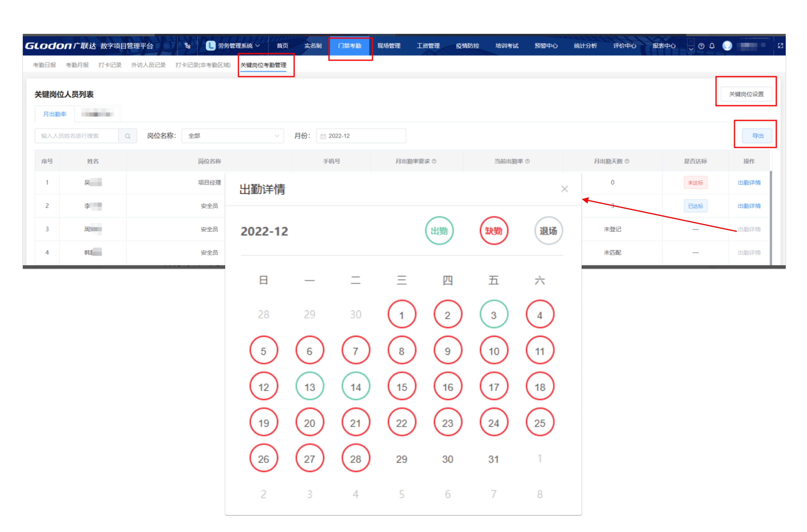Open the 评价中心 menu
The height and width of the screenshot is (532, 807).
pos(624,46)
